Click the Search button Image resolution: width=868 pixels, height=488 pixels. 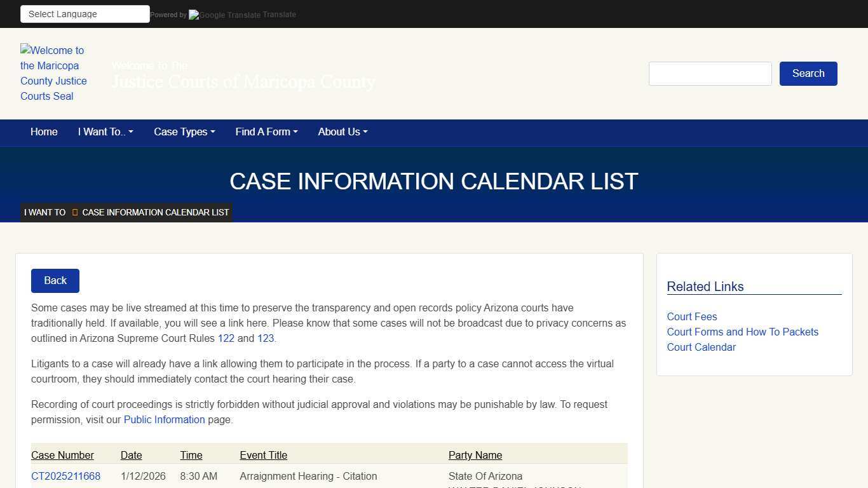tap(808, 73)
